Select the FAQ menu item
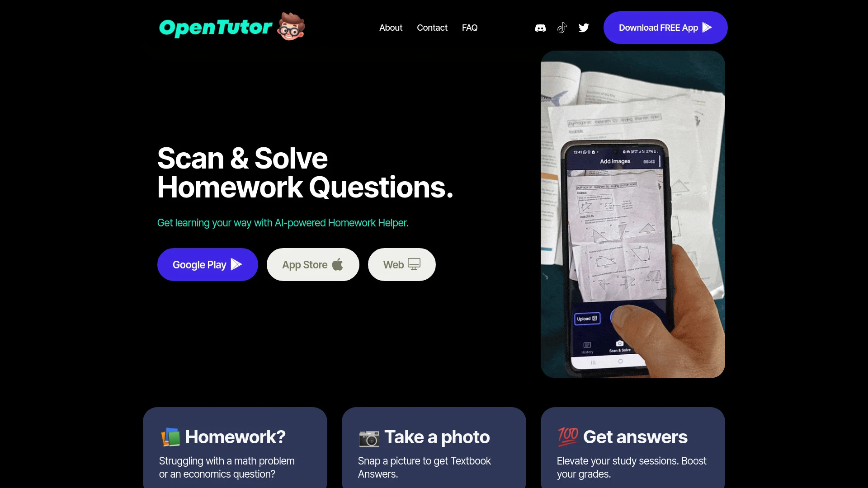Image resolution: width=868 pixels, height=488 pixels. pyautogui.click(x=469, y=28)
